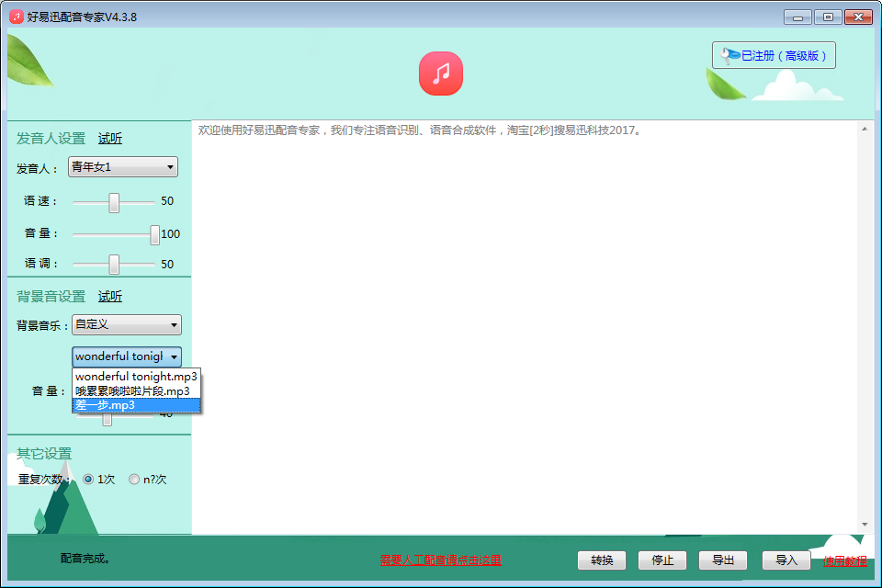Select the 1次 repeat radio button

(88, 480)
